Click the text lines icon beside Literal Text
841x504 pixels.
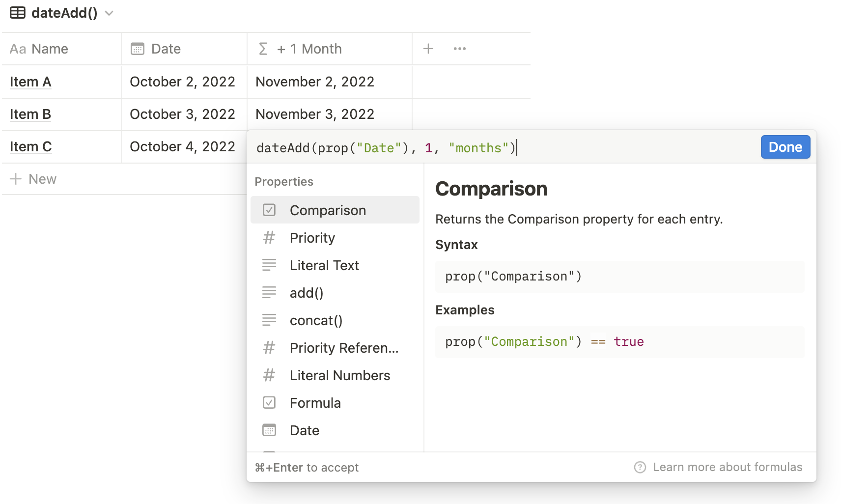(269, 265)
